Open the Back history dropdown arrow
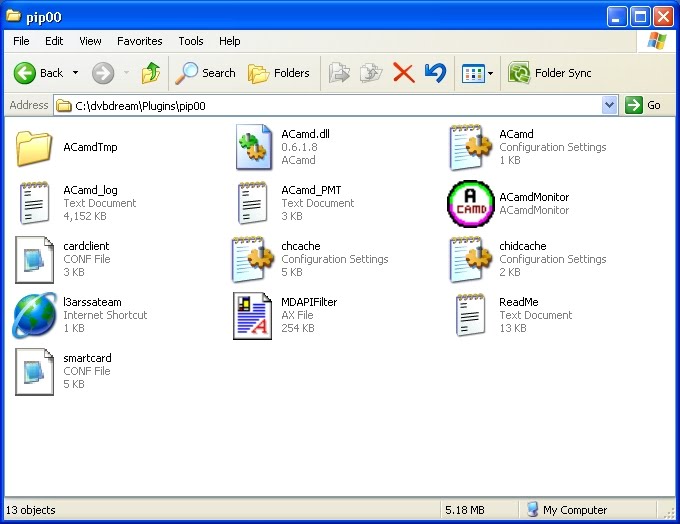Screen dimensions: 680x524 click(x=75, y=72)
